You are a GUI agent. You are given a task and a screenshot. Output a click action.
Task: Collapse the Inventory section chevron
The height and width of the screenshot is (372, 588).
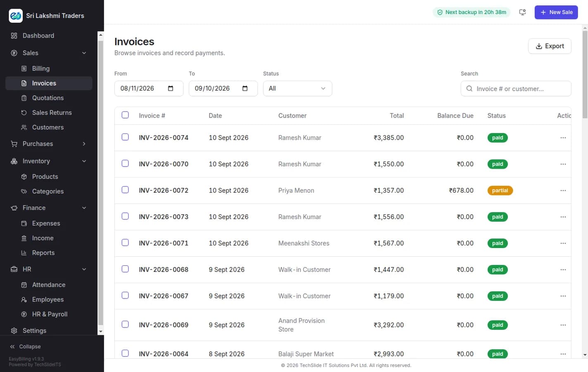click(x=84, y=161)
